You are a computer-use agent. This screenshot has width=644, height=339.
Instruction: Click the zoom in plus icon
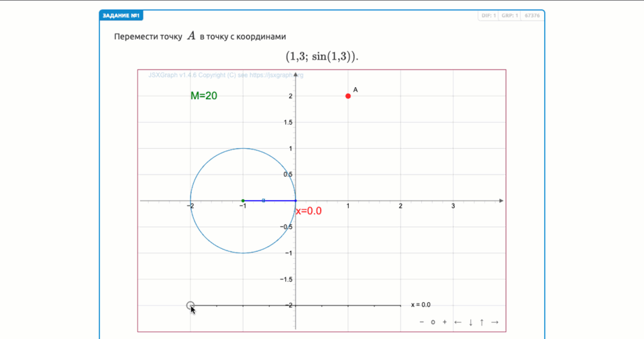pyautogui.click(x=444, y=322)
